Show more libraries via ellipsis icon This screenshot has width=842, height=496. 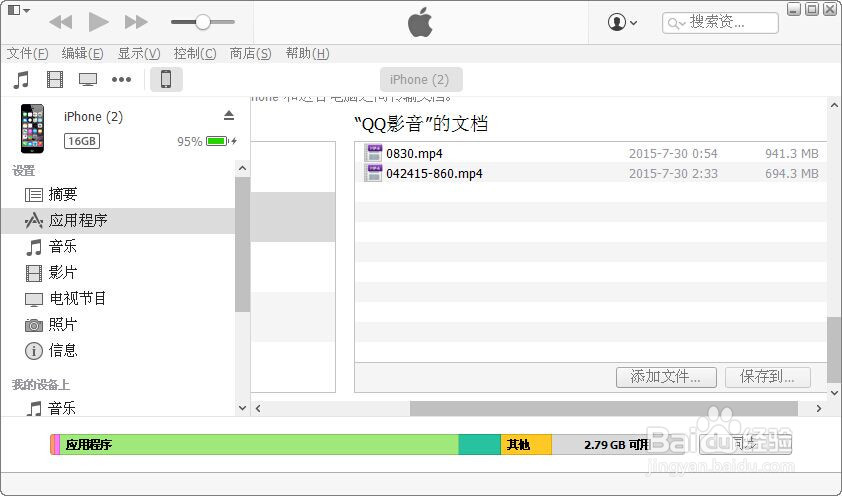[121, 80]
